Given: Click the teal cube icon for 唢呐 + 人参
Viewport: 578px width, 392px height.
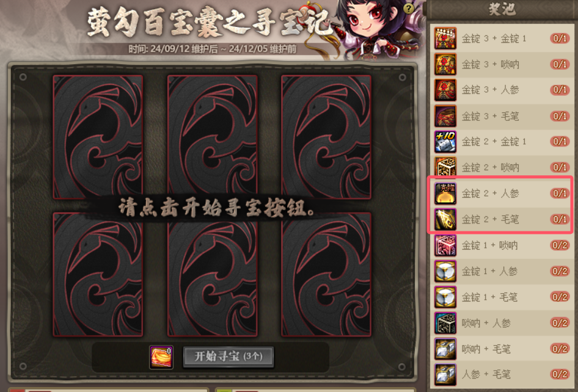Looking at the screenshot, I should tap(445, 323).
